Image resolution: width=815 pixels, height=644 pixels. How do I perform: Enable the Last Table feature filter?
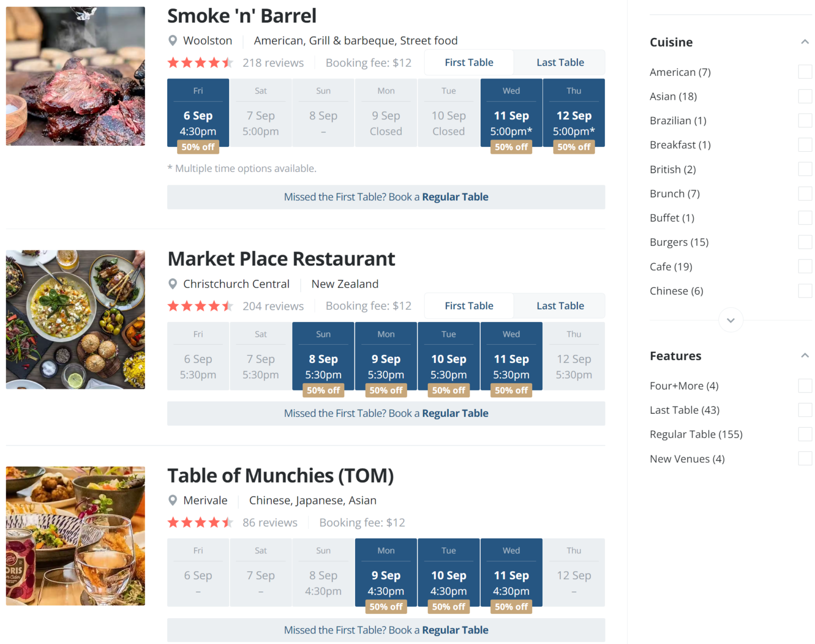tap(805, 410)
